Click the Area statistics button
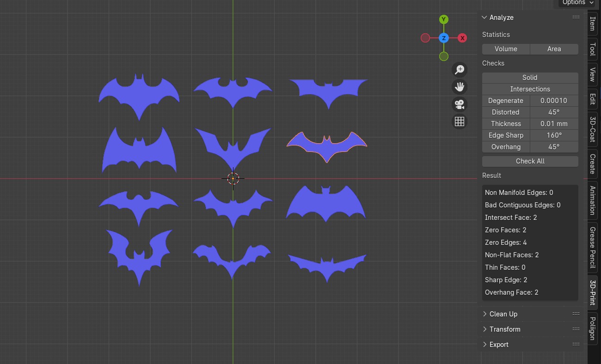 pyautogui.click(x=554, y=49)
